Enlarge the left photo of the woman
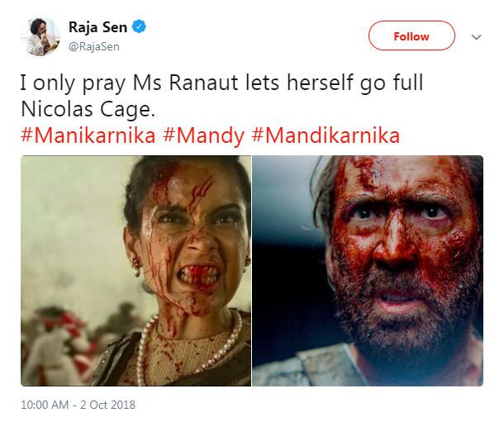This screenshot has width=504, height=422. point(136,271)
